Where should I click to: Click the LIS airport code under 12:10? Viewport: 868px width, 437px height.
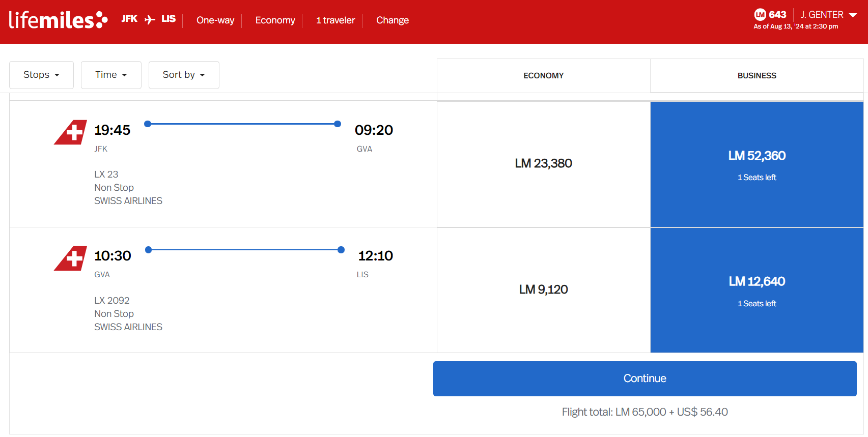[x=362, y=275]
